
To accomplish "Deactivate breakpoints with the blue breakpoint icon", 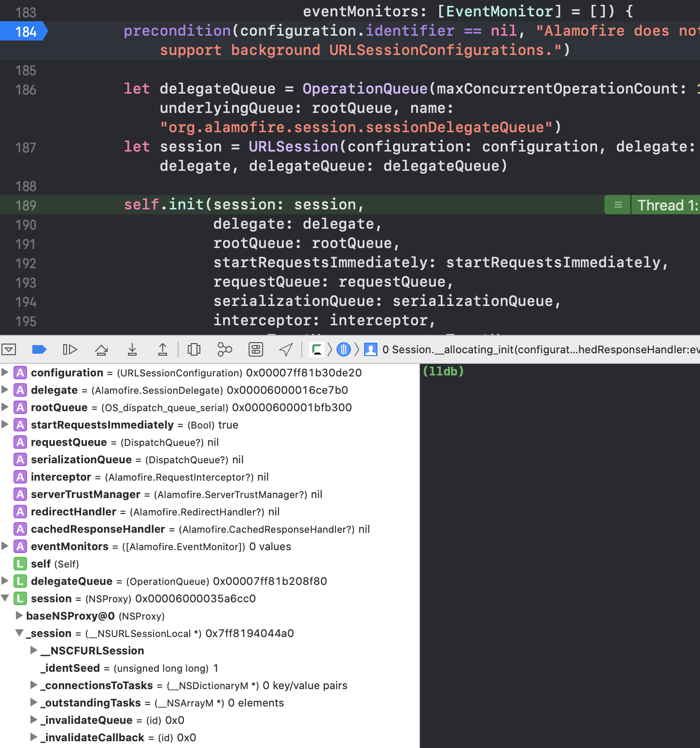I will 39,349.
